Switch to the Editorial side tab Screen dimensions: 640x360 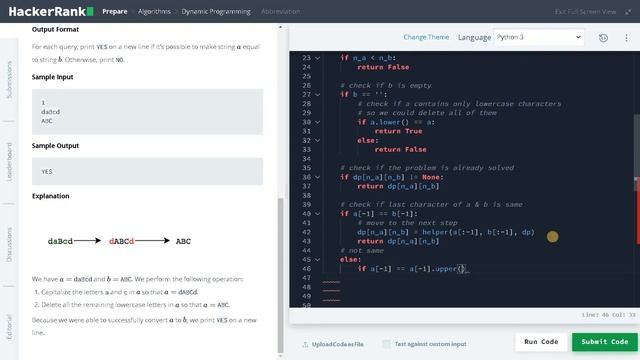9,327
